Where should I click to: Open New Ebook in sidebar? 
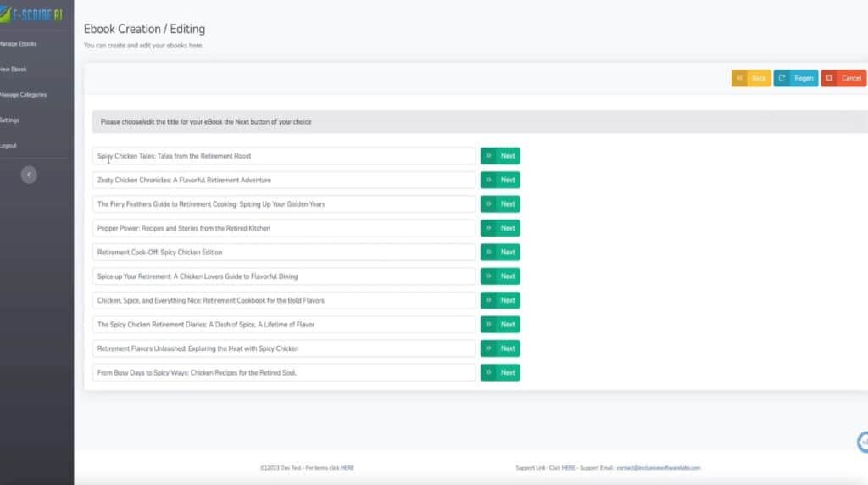[x=14, y=70]
